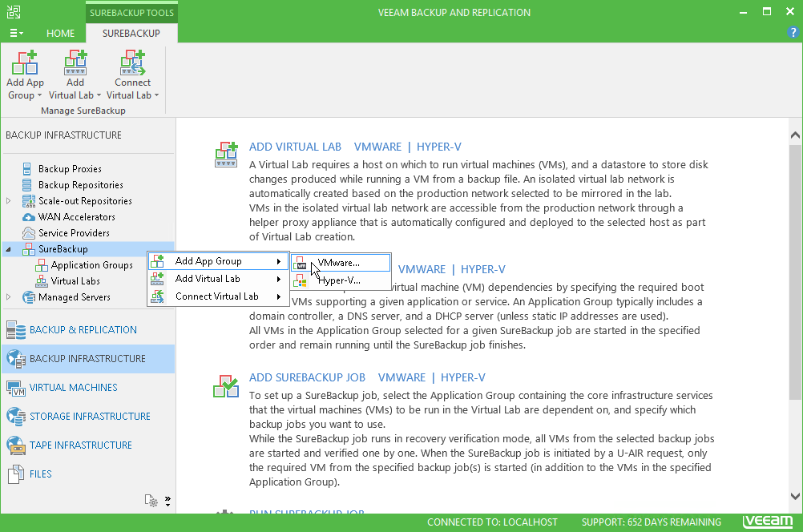Click the SUREBACKUP TOOLS contextual tab header
803x532 pixels.
131,13
